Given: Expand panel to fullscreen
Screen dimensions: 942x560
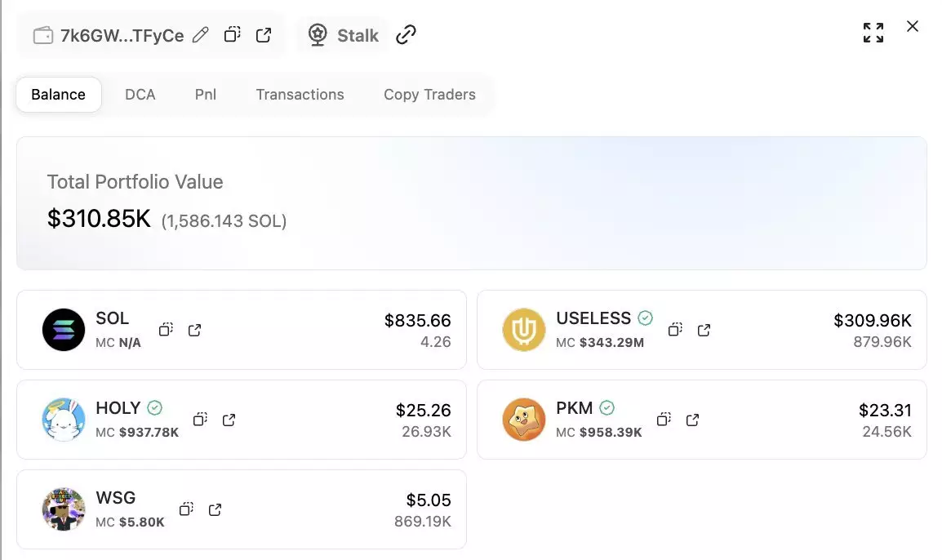Looking at the screenshot, I should pos(873,33).
